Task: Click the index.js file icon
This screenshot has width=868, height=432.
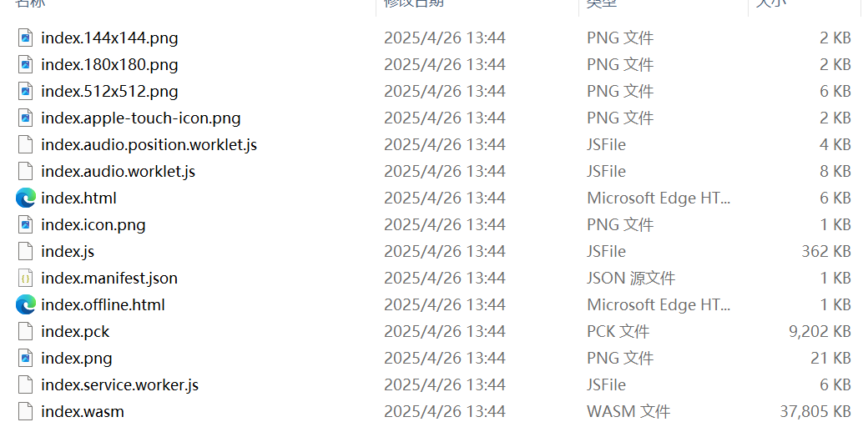Action: pos(26,251)
